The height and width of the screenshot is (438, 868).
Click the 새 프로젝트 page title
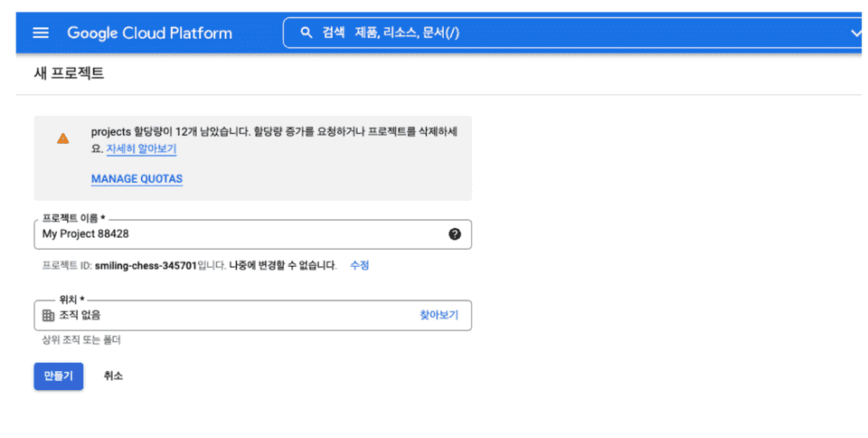coord(69,73)
